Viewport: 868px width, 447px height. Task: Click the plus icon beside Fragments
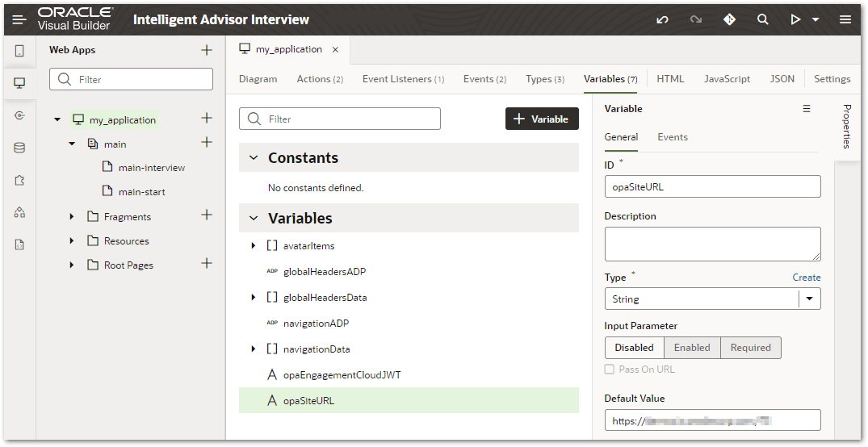tap(207, 215)
